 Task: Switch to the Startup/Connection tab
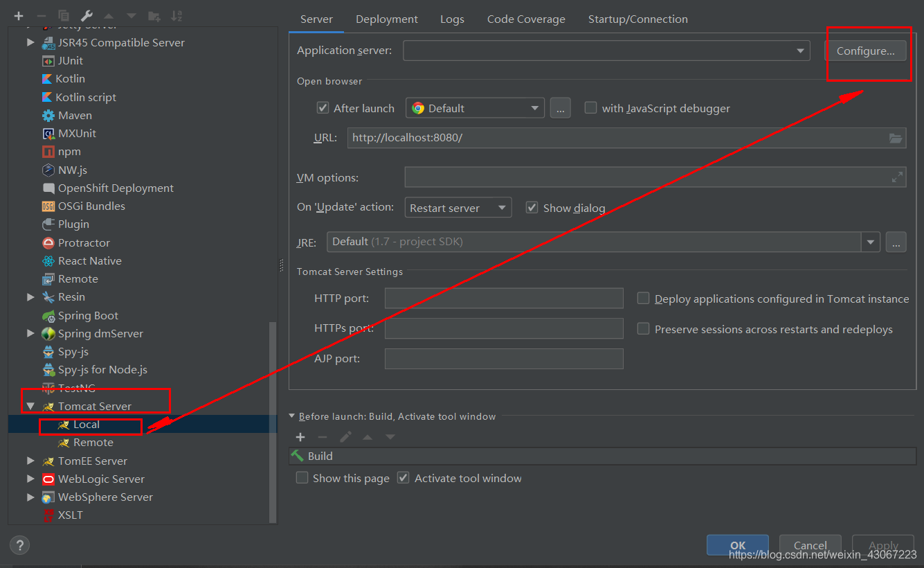pos(638,19)
